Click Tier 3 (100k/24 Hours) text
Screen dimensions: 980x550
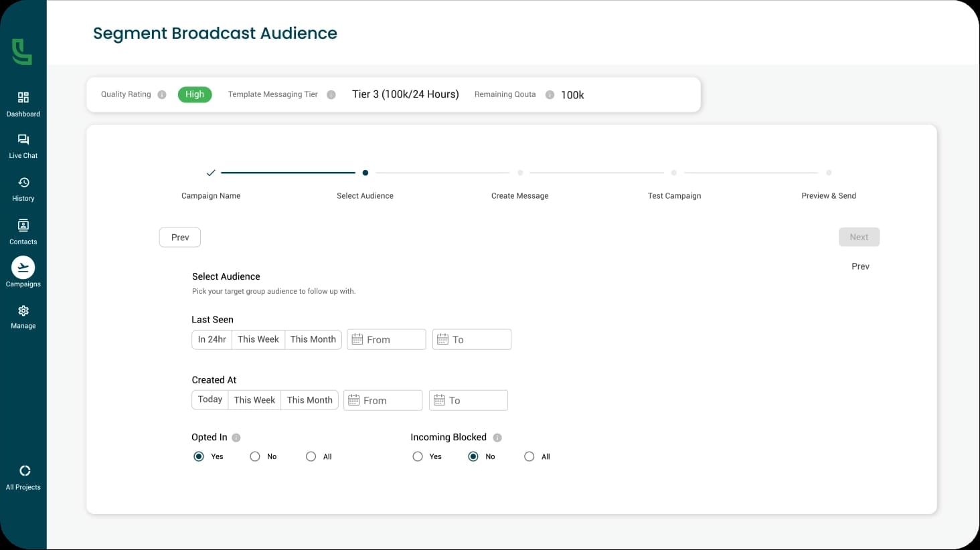406,94
